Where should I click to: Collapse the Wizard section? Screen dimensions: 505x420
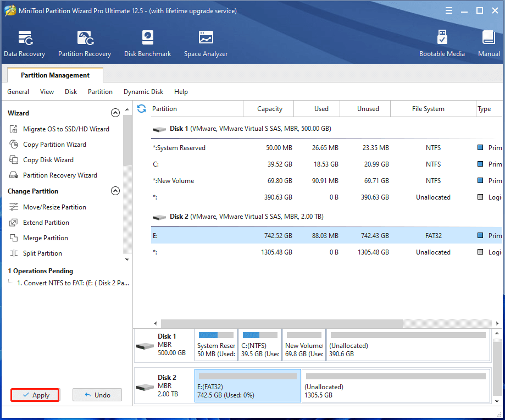coord(115,113)
